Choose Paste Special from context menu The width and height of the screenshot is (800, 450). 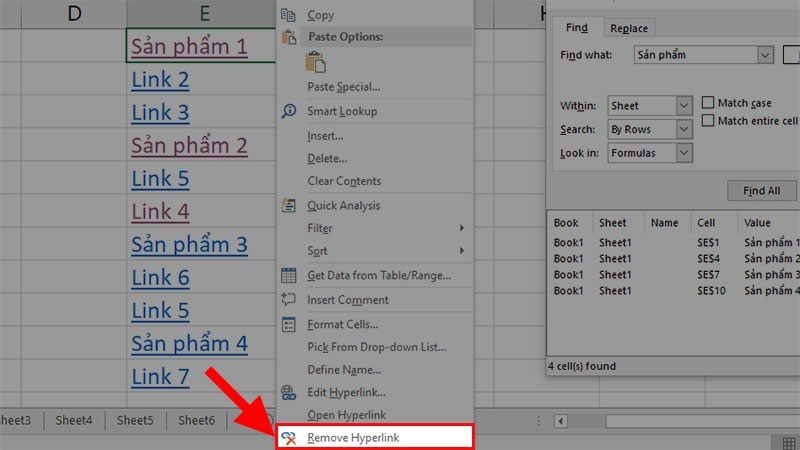[343, 87]
